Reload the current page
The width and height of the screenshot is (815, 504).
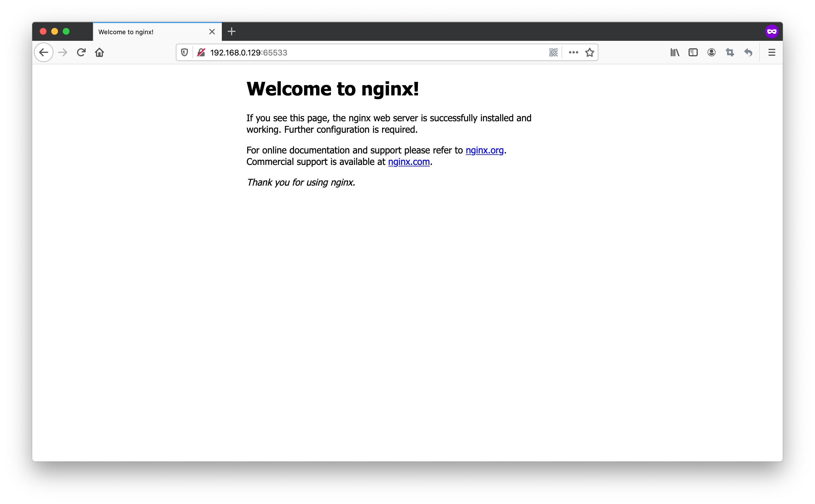pyautogui.click(x=81, y=52)
